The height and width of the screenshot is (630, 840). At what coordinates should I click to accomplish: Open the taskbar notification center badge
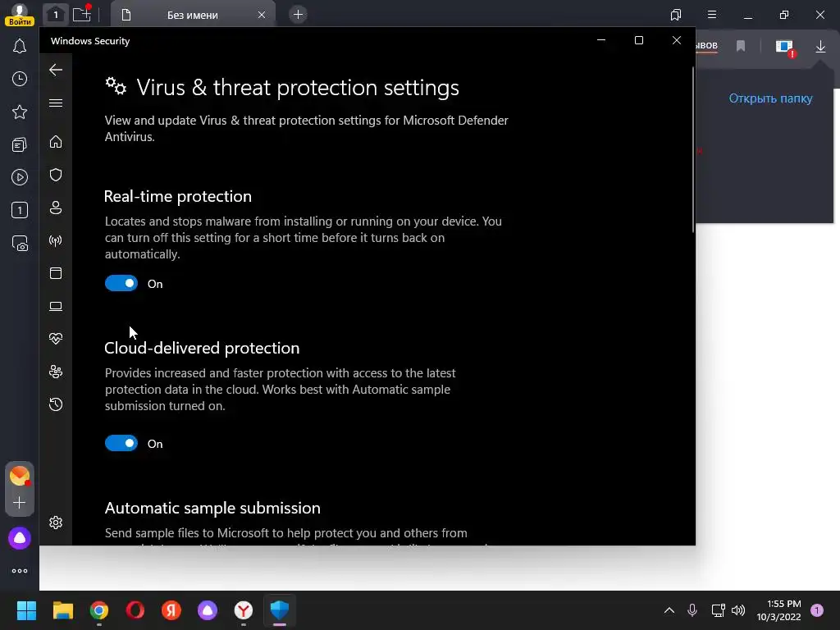tap(817, 610)
